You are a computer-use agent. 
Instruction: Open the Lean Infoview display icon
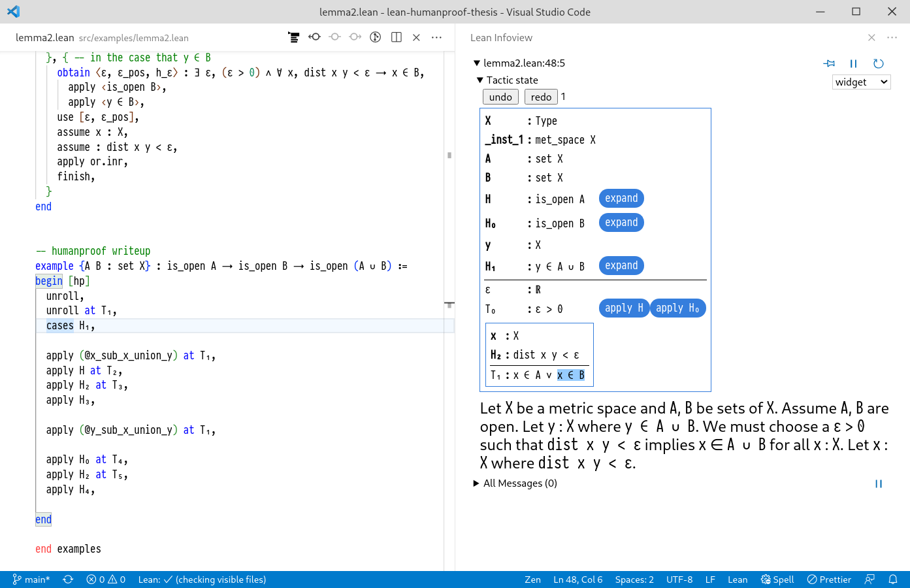coord(294,37)
